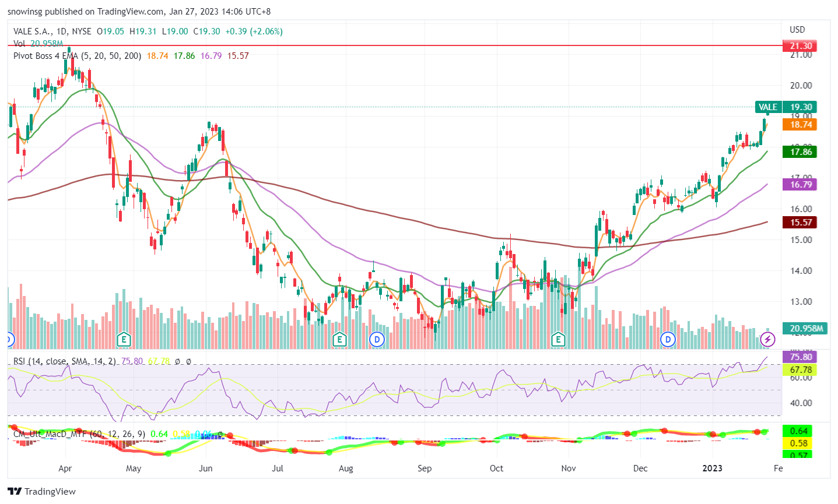The width and height of the screenshot is (838, 504).
Task: Click the +0.39 (+2.06%) change value
Action: pos(254,31)
